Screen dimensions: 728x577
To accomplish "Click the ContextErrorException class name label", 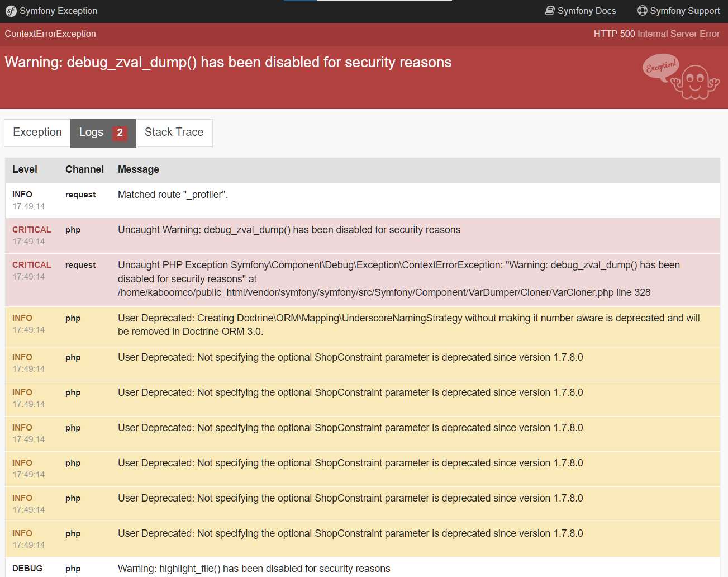I will click(50, 34).
